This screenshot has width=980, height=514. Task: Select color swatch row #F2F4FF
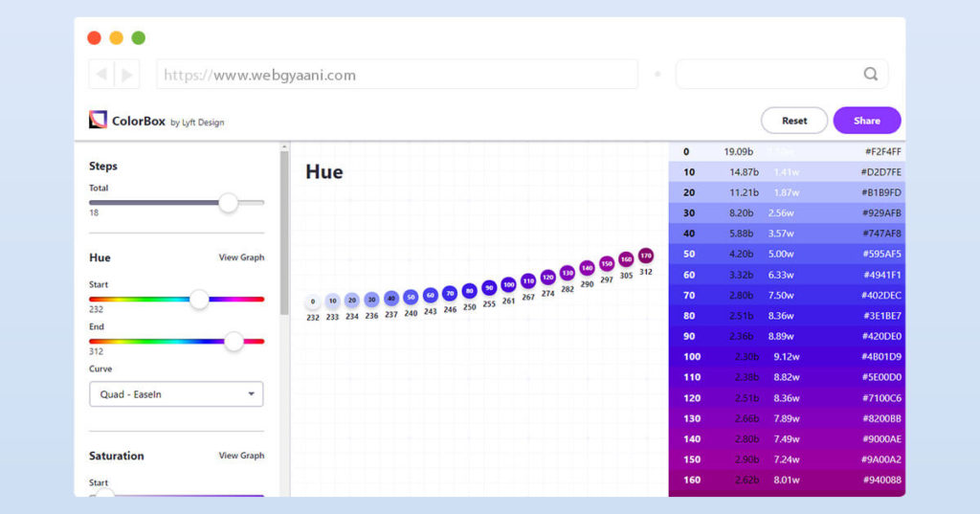tap(787, 152)
